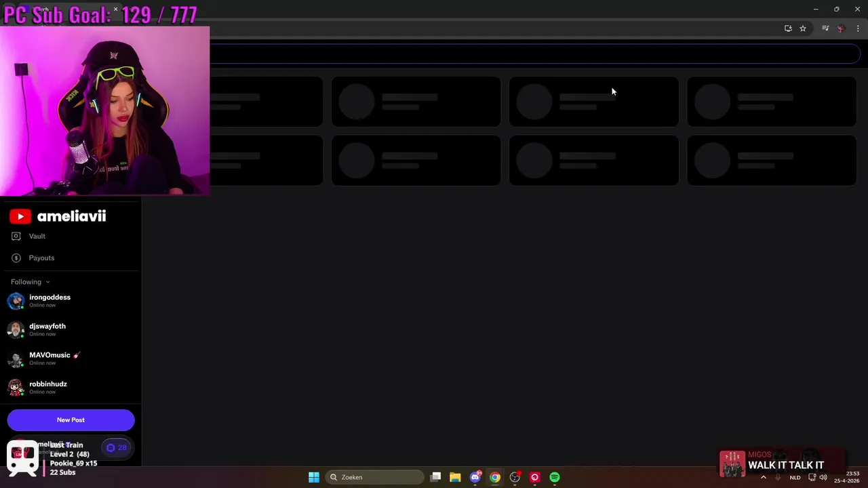
Task: Click the Migos album art thumbnail
Action: [x=732, y=464]
